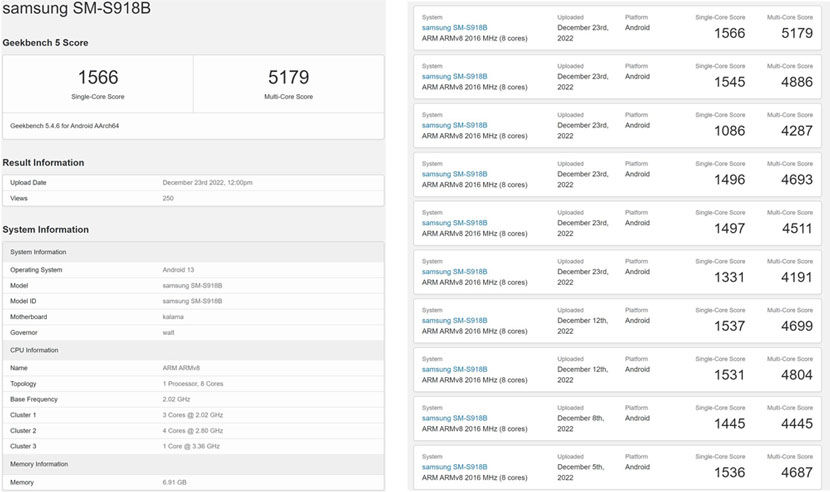Image resolution: width=830 pixels, height=492 pixels.
Task: Open samsung SM-S918B link in 1531 score row
Action: (x=454, y=369)
